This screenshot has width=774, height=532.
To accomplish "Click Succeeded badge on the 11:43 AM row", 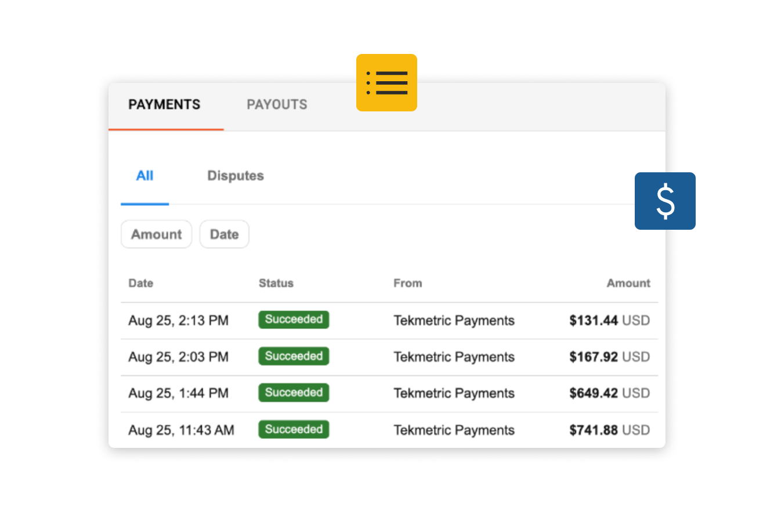I will (x=294, y=429).
